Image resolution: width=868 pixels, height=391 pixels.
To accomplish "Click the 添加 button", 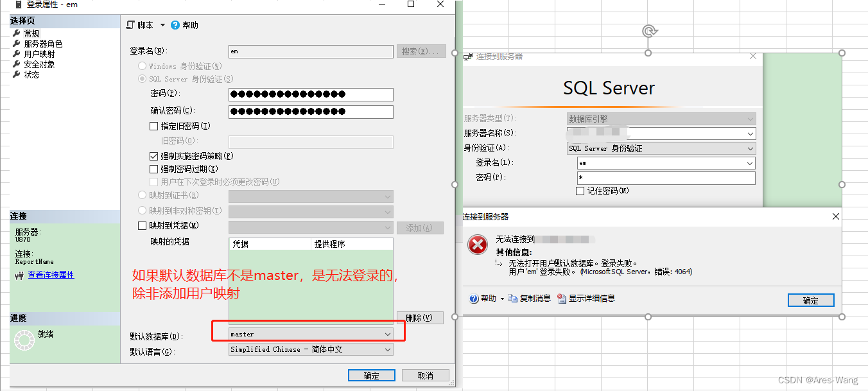I will pos(421,228).
